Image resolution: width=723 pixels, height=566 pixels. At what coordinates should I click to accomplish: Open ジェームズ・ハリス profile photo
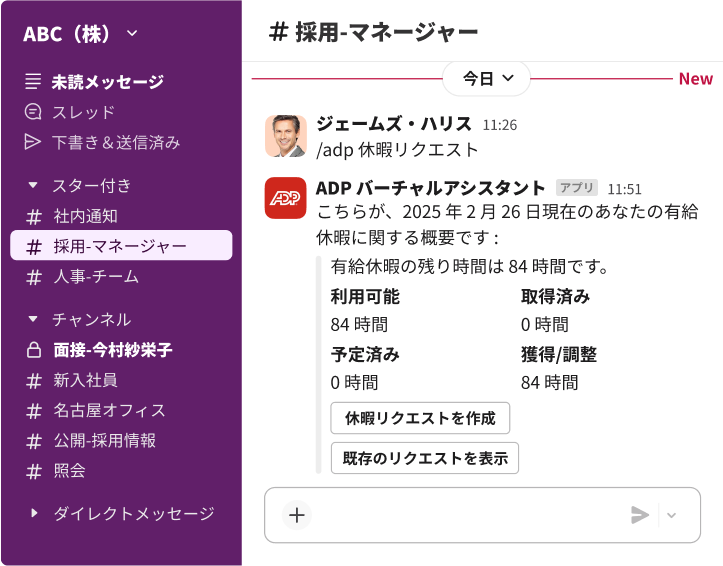286,136
